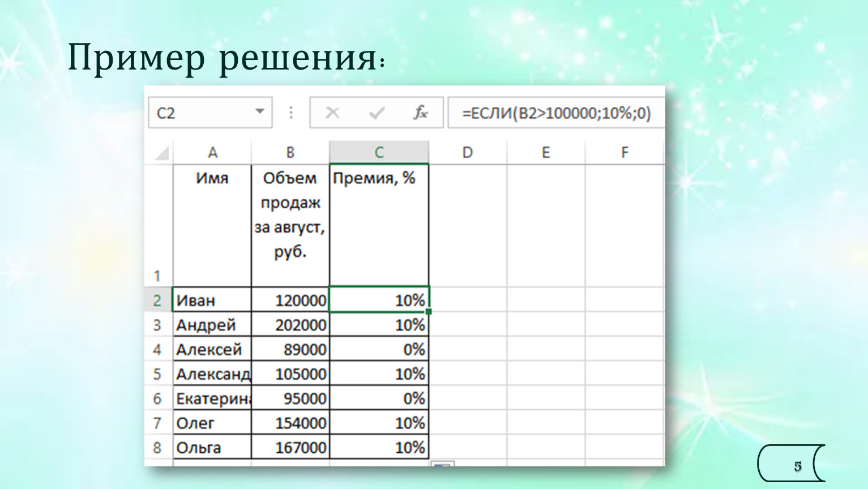Click the Enter checkmark formula button
This screenshot has width=868, height=489.
pos(377,113)
